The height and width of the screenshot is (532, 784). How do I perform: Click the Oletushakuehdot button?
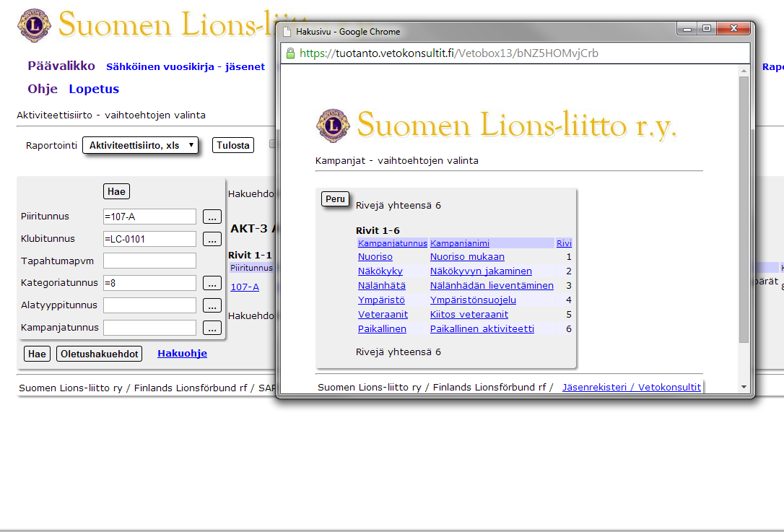[x=100, y=354]
